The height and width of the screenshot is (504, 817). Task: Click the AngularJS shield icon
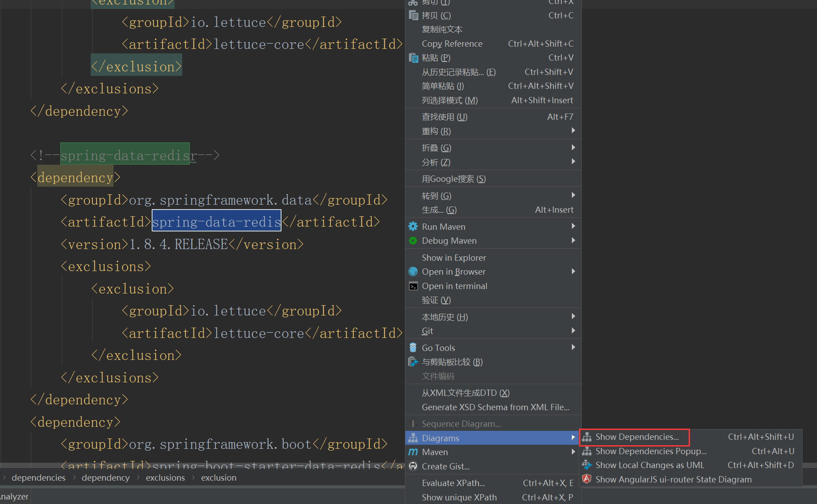(587, 479)
